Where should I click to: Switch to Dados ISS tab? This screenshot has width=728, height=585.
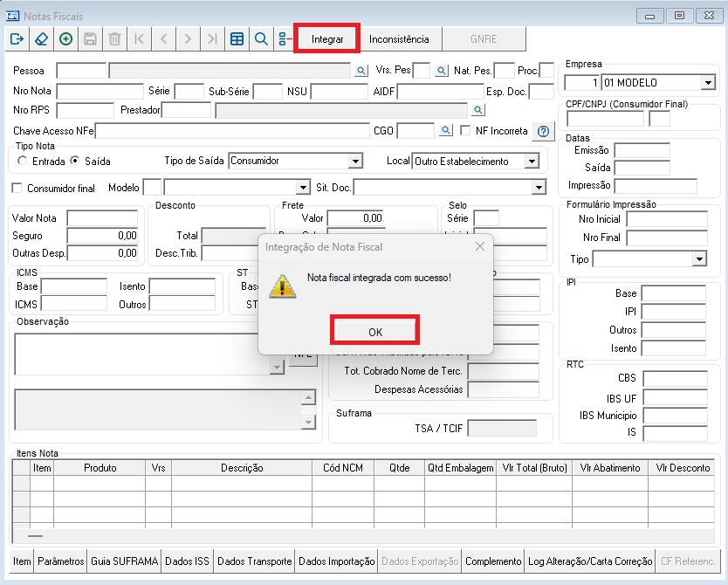[187, 561]
